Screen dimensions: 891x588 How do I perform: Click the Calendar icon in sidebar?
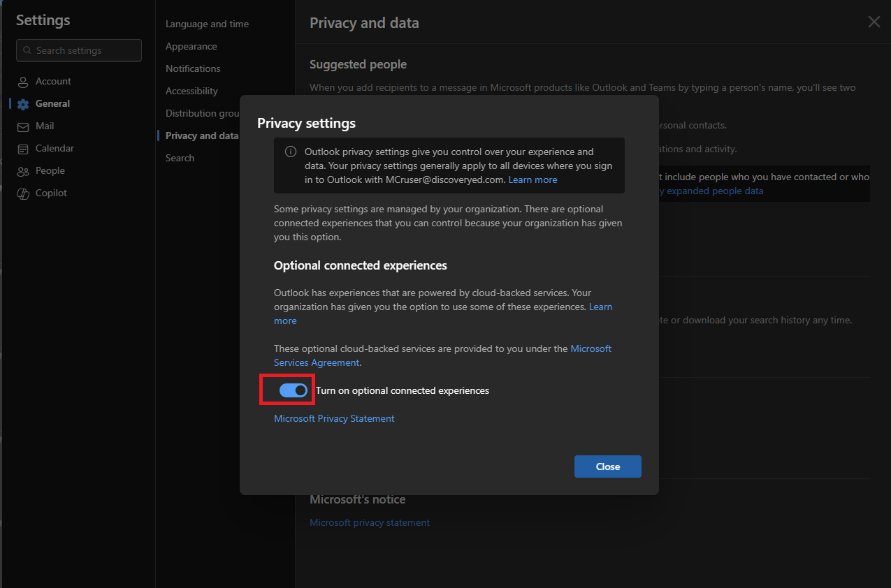click(23, 149)
